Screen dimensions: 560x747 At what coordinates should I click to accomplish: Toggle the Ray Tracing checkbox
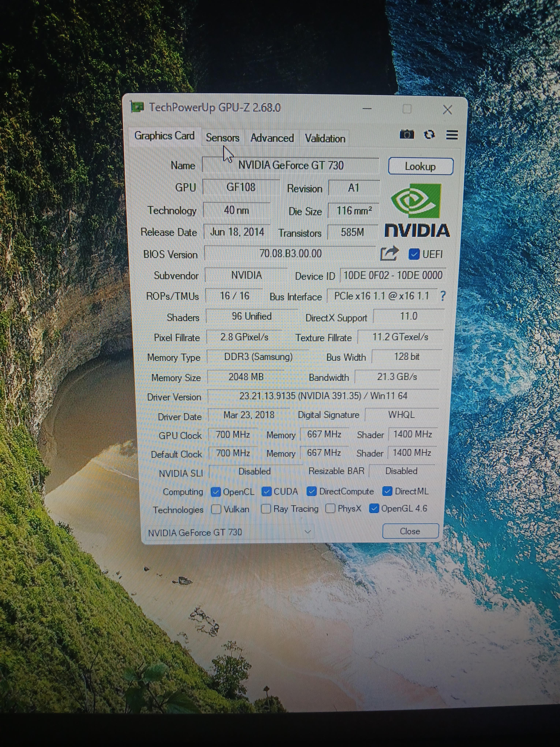(x=266, y=508)
